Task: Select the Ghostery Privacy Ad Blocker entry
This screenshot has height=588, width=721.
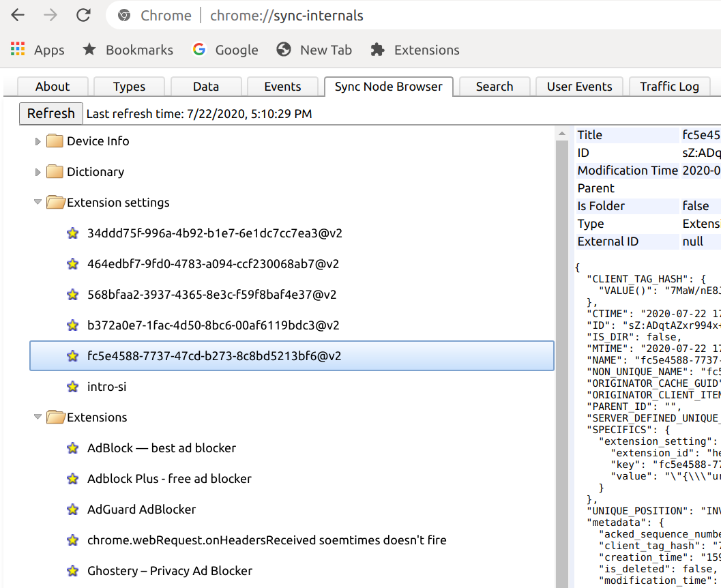Action: tap(169, 570)
